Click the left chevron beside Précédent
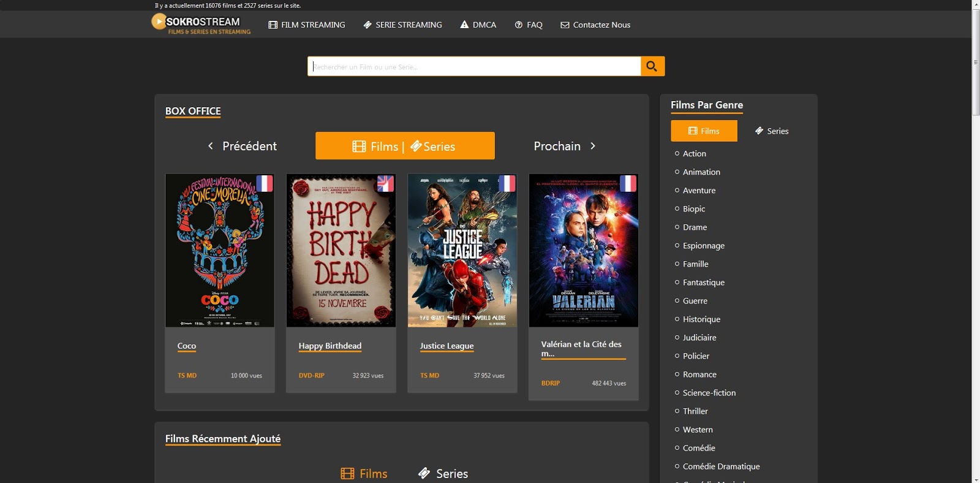Image resolution: width=980 pixels, height=483 pixels. [x=211, y=146]
